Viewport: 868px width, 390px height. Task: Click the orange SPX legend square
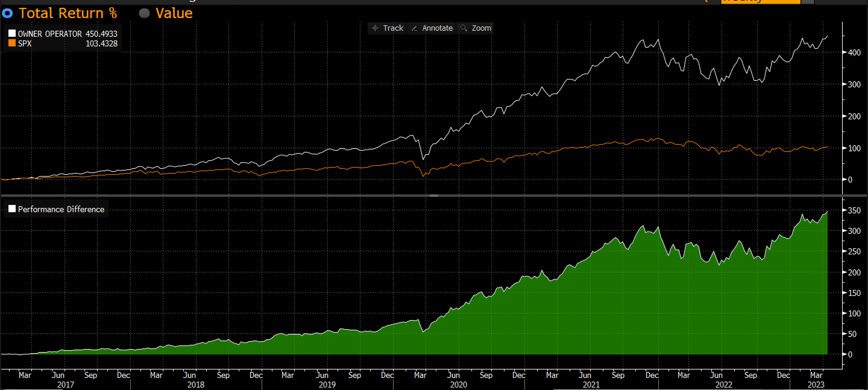pos(12,43)
